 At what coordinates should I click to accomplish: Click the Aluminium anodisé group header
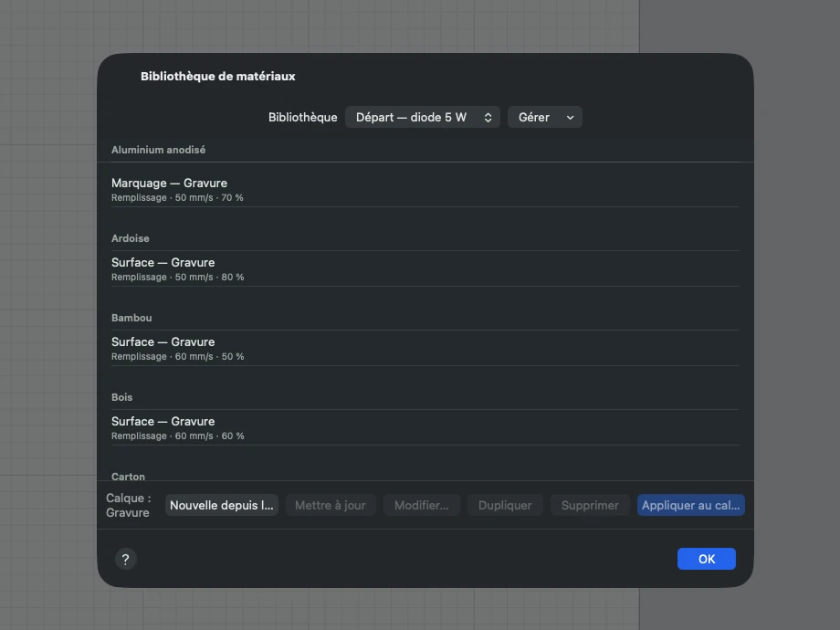pyautogui.click(x=159, y=150)
